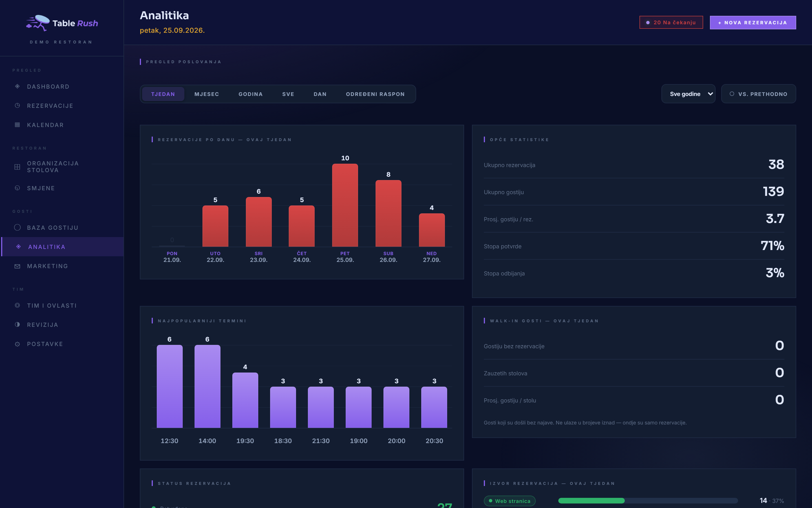Open the Sve godine year dropdown
The height and width of the screenshot is (508, 812).
pos(688,94)
